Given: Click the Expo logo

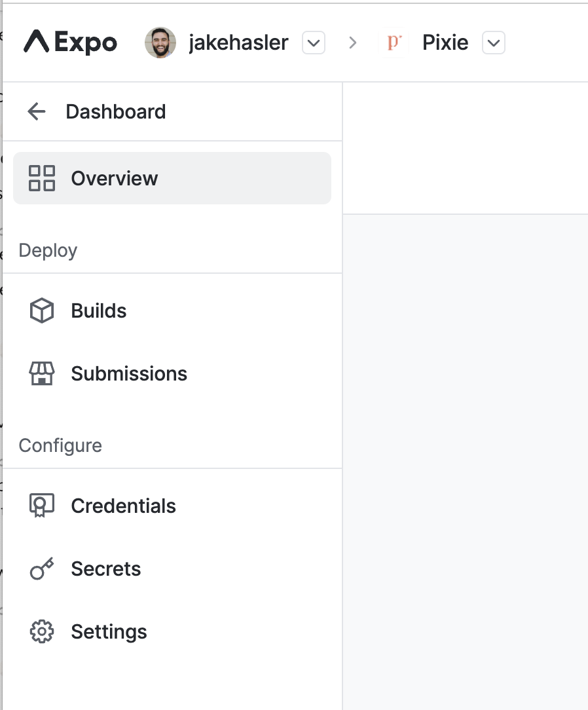Looking at the screenshot, I should click(70, 43).
